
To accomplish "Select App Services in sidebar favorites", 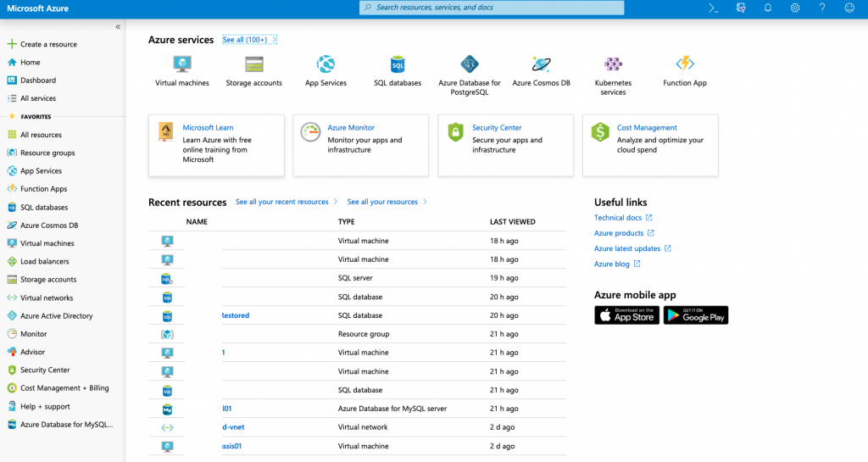I will [x=41, y=171].
